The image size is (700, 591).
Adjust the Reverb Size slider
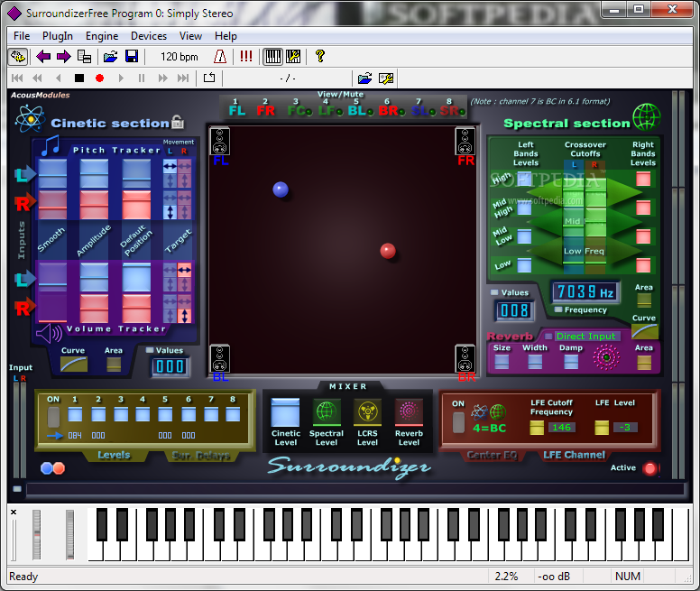(x=502, y=361)
